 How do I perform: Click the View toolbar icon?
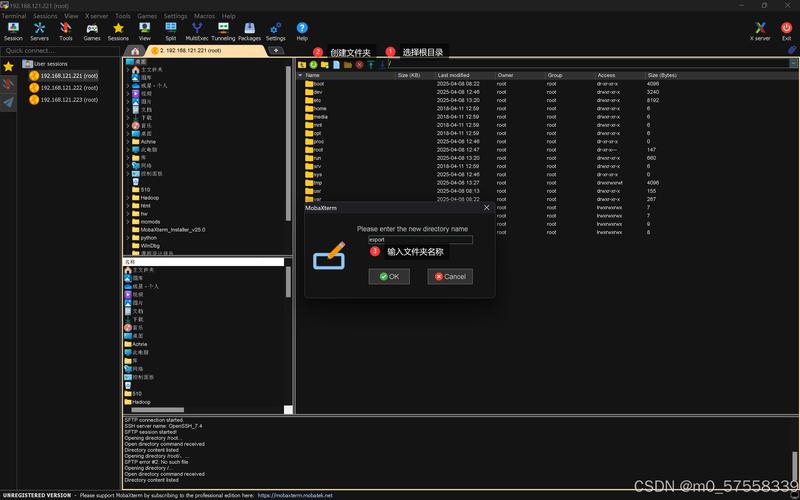(145, 31)
